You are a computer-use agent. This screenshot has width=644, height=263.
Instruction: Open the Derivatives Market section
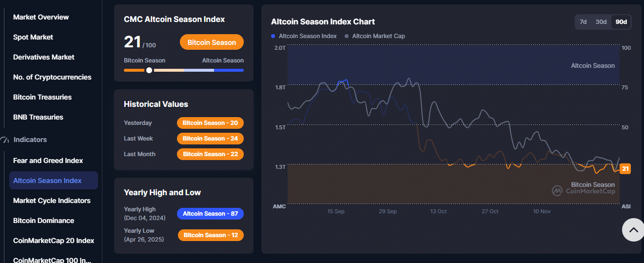[x=44, y=57]
